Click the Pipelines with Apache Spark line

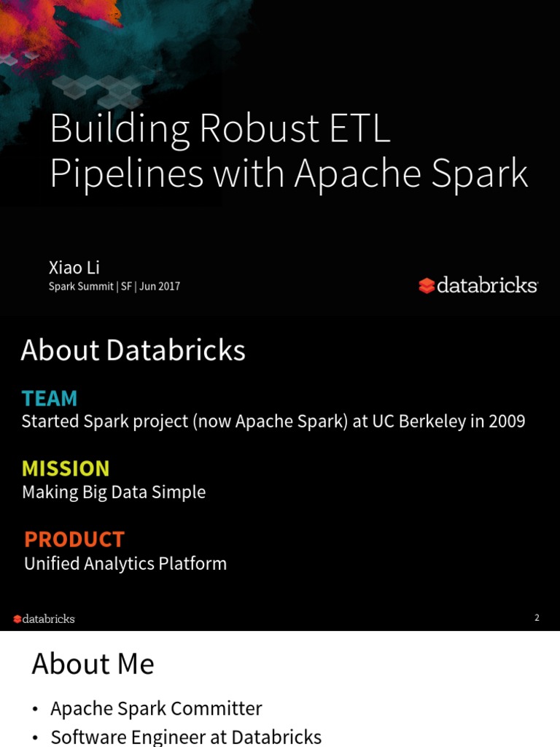click(x=289, y=174)
